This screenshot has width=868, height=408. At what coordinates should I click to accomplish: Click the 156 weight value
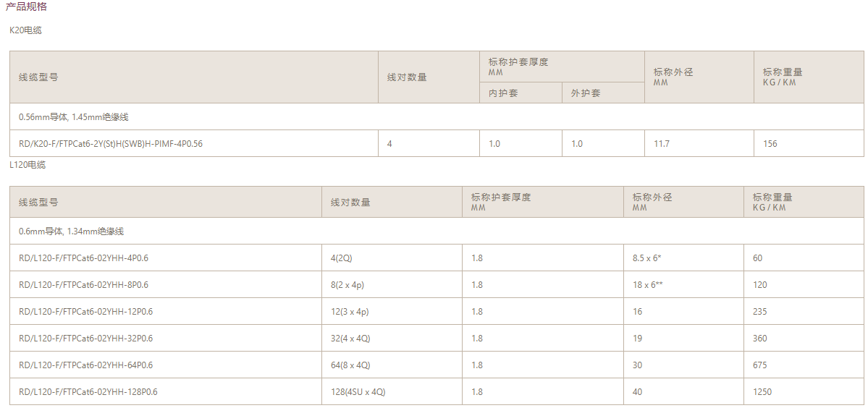click(770, 144)
